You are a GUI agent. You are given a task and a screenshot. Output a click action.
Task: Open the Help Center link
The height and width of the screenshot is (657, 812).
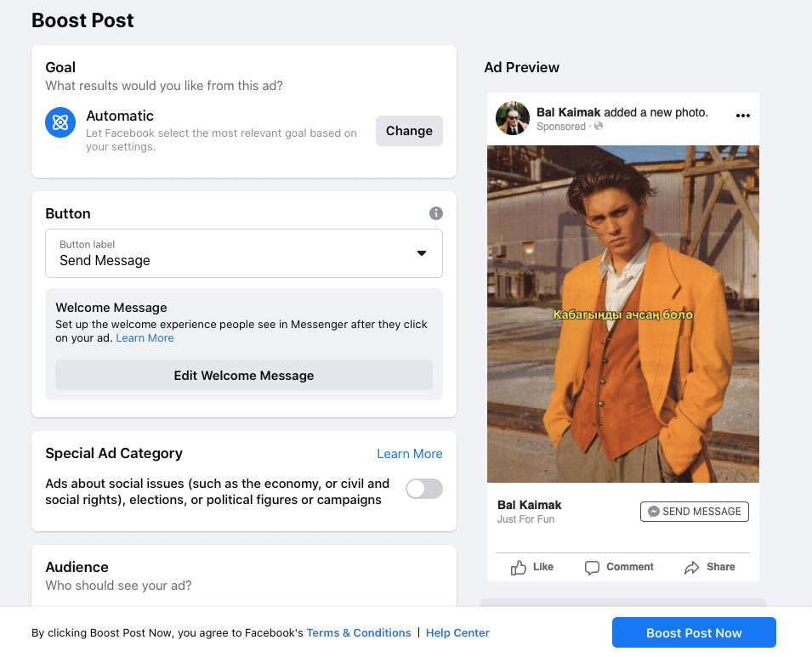(x=457, y=632)
